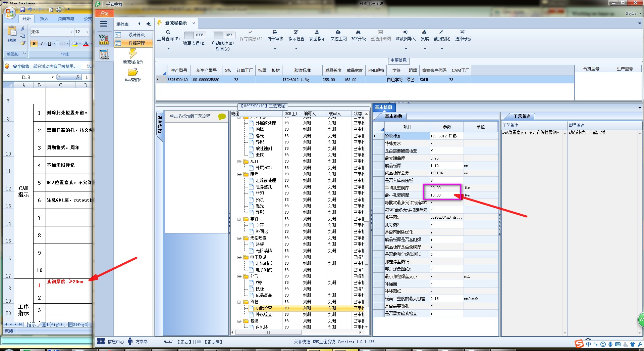Click the Cut scissors icon in Excel
This screenshot has width=644, height=351.
pyautogui.click(x=22, y=29)
